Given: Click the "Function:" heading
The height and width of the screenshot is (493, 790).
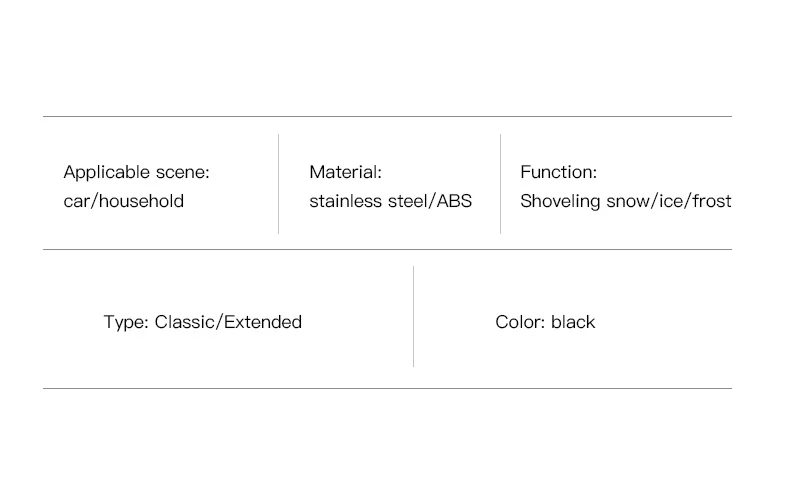Looking at the screenshot, I should 558,172.
